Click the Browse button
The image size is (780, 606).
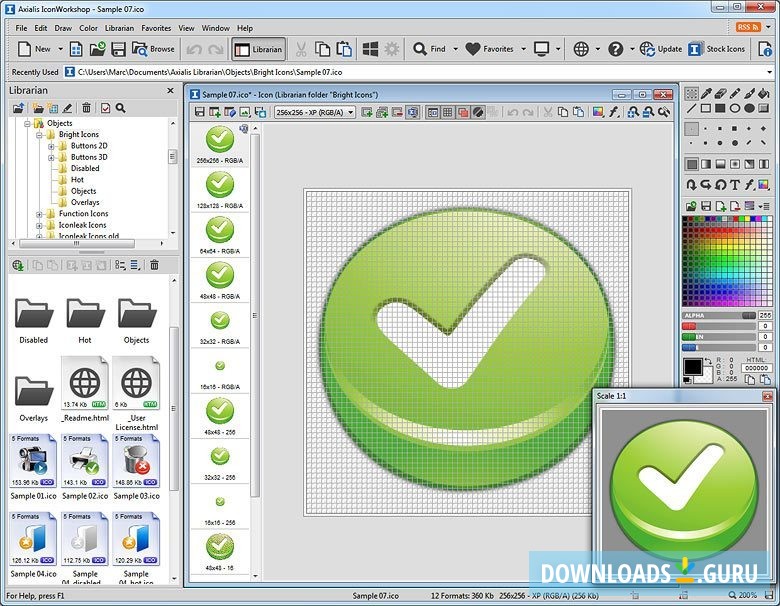(153, 49)
